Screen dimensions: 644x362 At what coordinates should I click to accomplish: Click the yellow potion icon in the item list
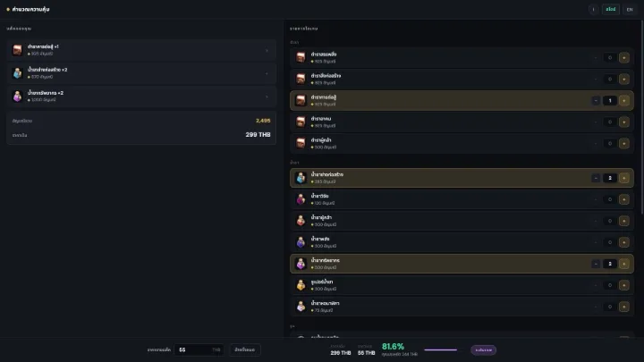point(301,285)
